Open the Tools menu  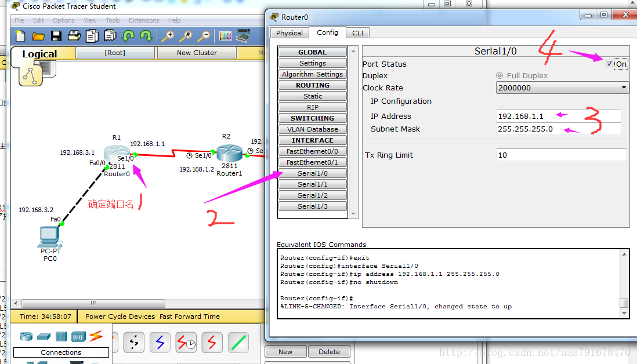[x=113, y=20]
